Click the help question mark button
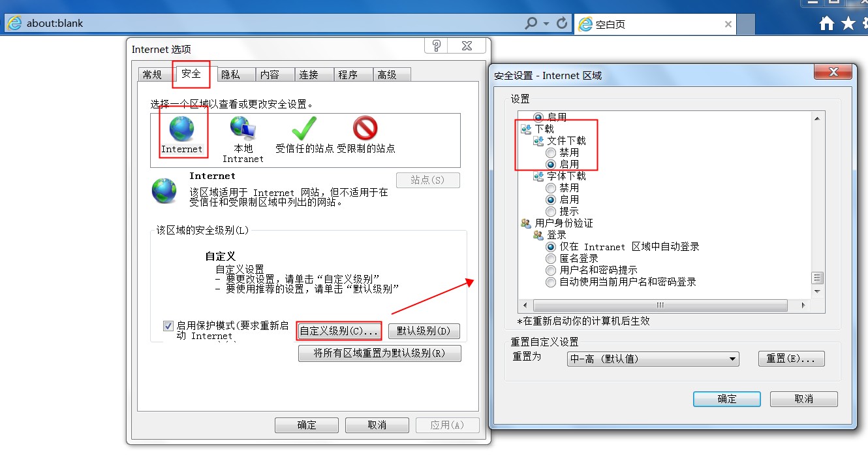 pyautogui.click(x=437, y=45)
